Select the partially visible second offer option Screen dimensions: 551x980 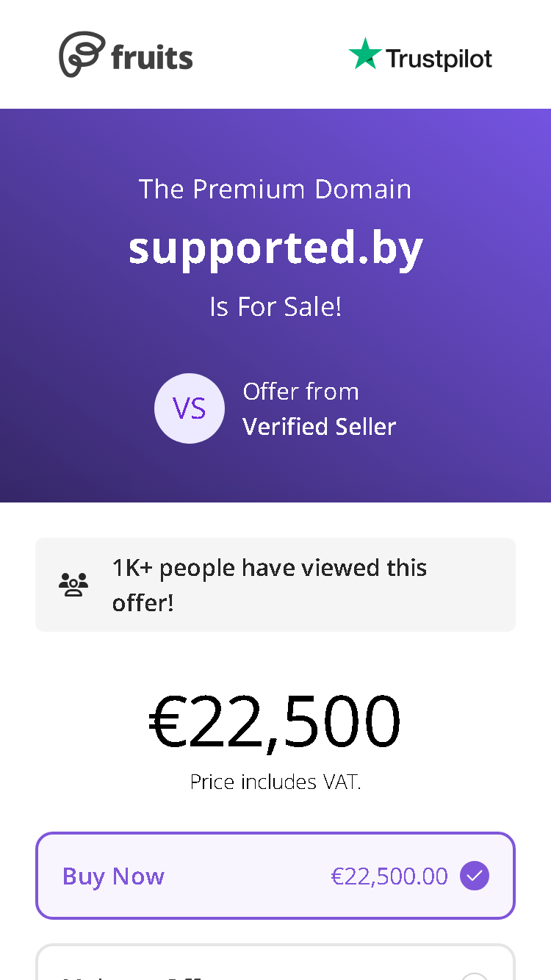click(x=275, y=962)
